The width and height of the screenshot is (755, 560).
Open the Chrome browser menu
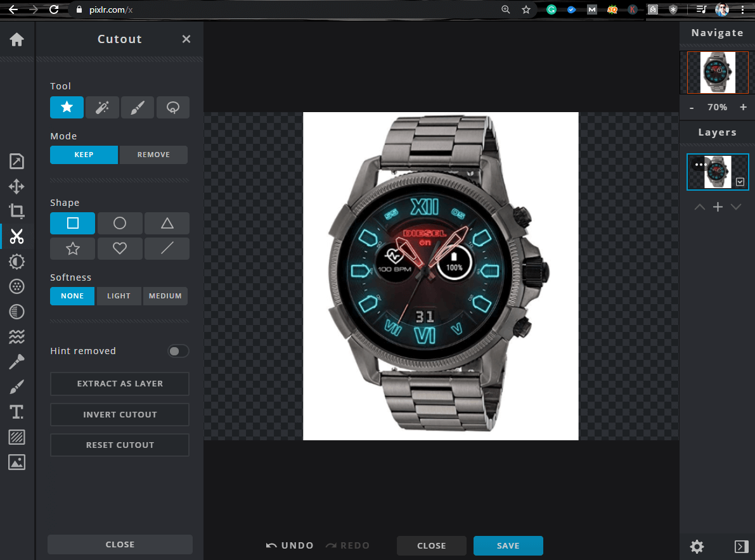[x=742, y=10]
